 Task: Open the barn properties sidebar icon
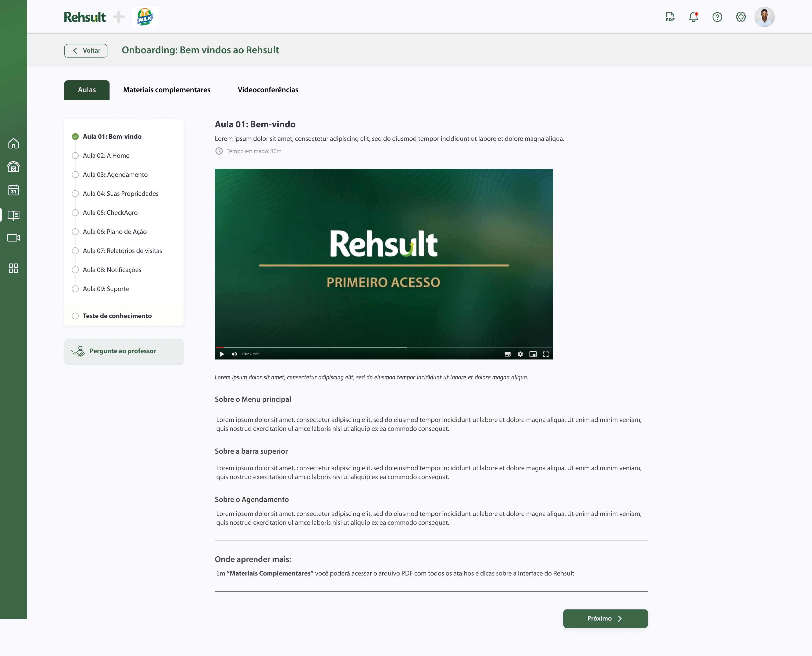(14, 167)
